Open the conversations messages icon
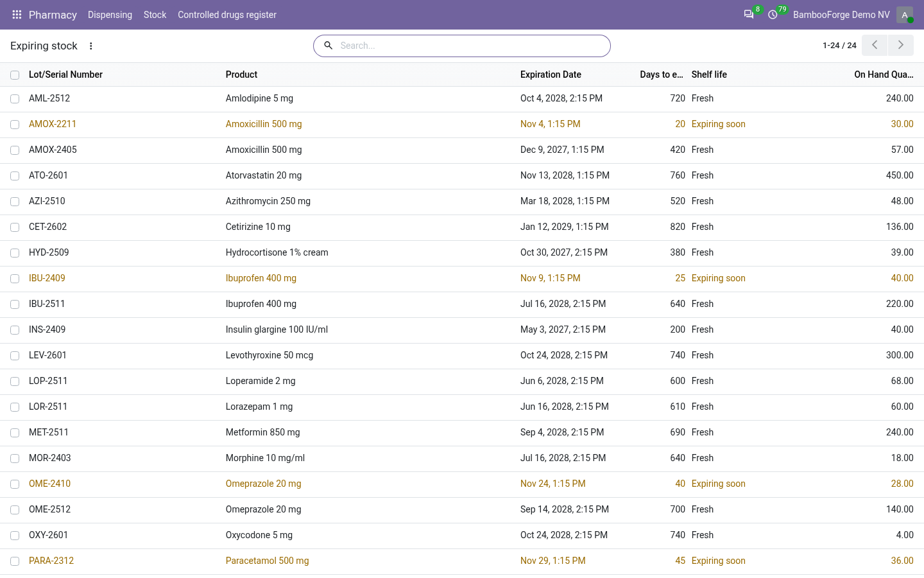Image resolution: width=924 pixels, height=578 pixels. tap(749, 15)
